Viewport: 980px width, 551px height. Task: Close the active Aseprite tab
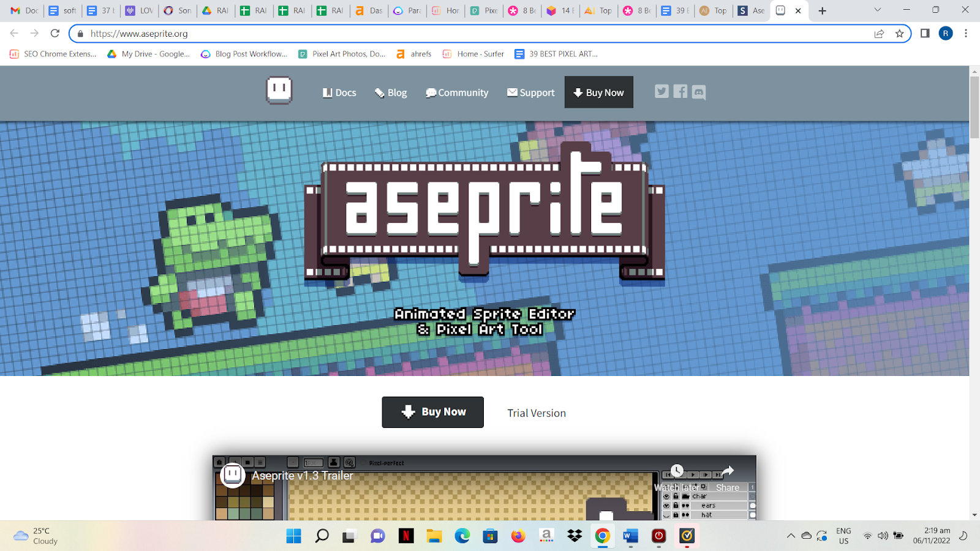point(798,10)
